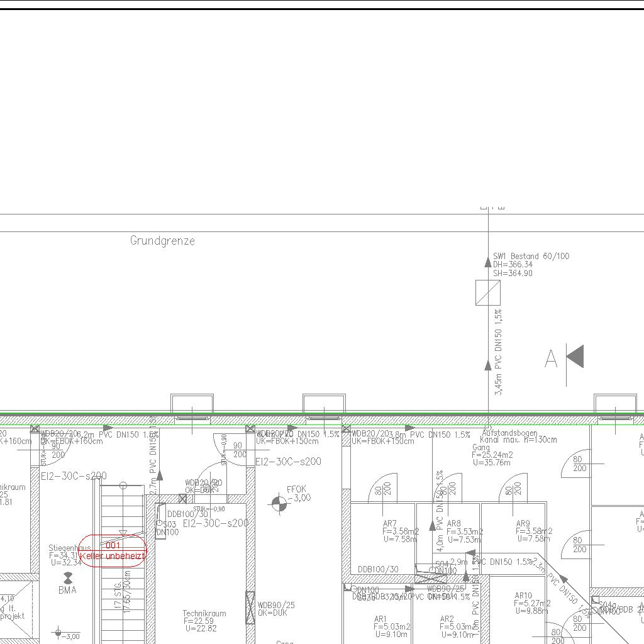
Task: Select the staircase labeled 17 STG.
Action: pyautogui.click(x=123, y=566)
